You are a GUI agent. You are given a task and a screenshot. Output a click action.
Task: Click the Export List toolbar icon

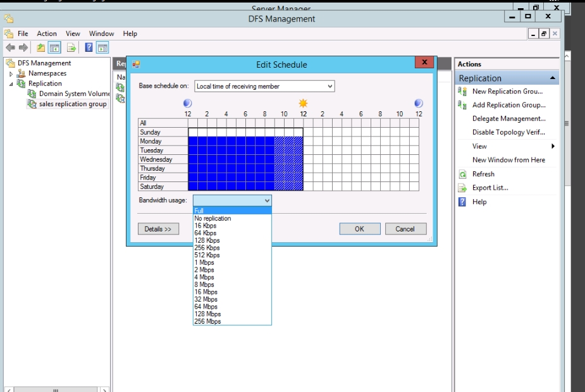click(x=71, y=47)
